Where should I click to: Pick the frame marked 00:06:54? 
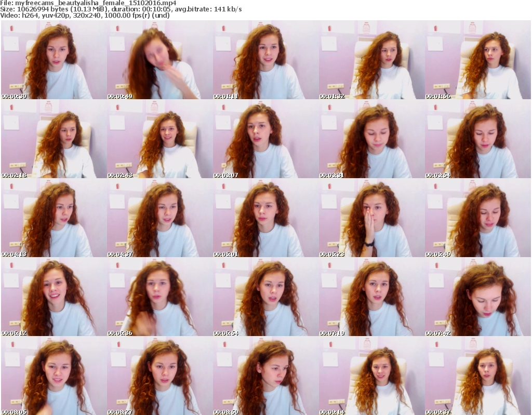click(x=265, y=297)
